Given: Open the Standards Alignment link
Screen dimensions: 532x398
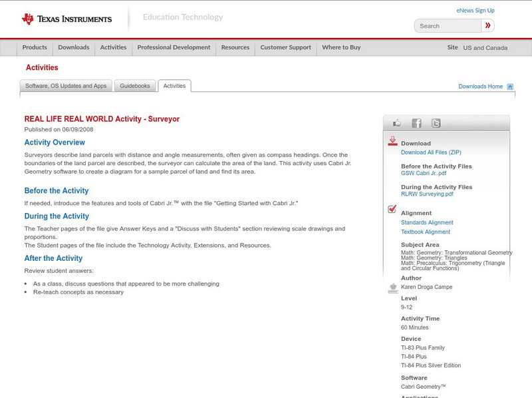Looking at the screenshot, I should coord(427,223).
